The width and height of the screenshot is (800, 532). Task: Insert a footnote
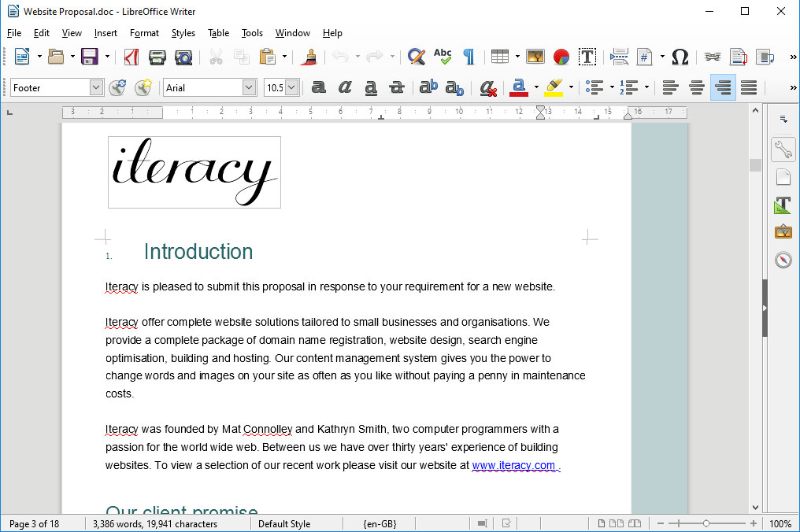coord(739,56)
